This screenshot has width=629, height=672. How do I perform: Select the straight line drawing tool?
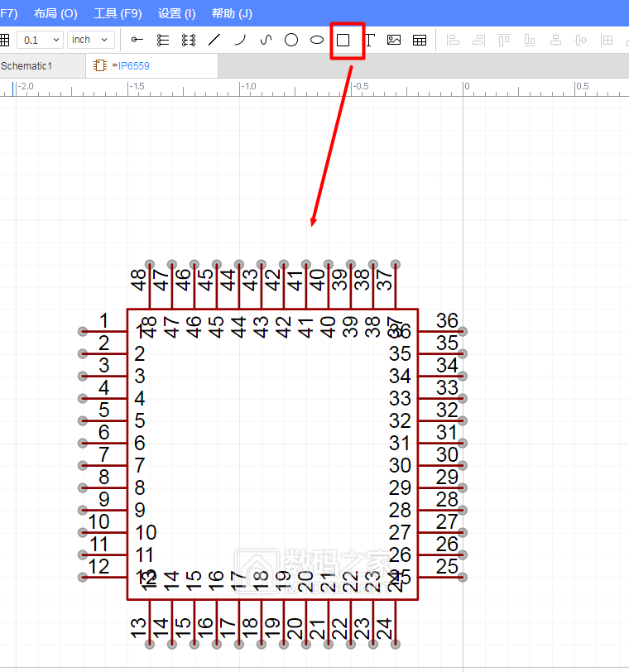point(214,40)
